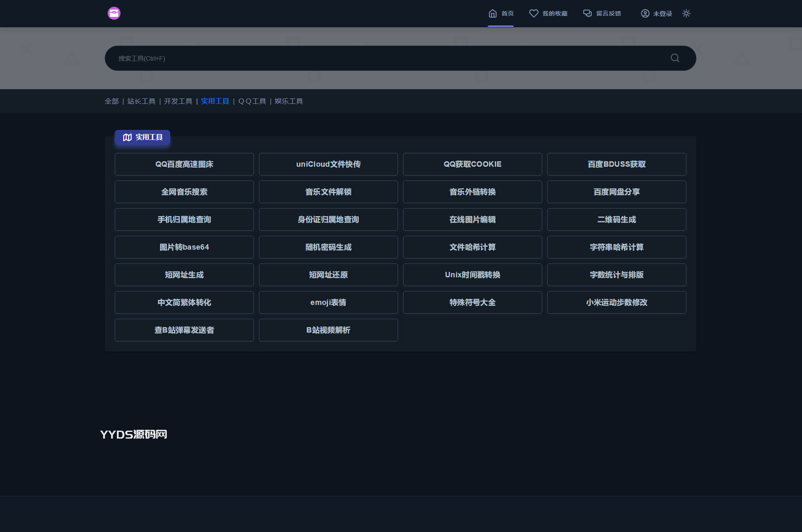The image size is (802, 532).
Task: Click the YYDS源码网 footer link
Action: point(134,434)
